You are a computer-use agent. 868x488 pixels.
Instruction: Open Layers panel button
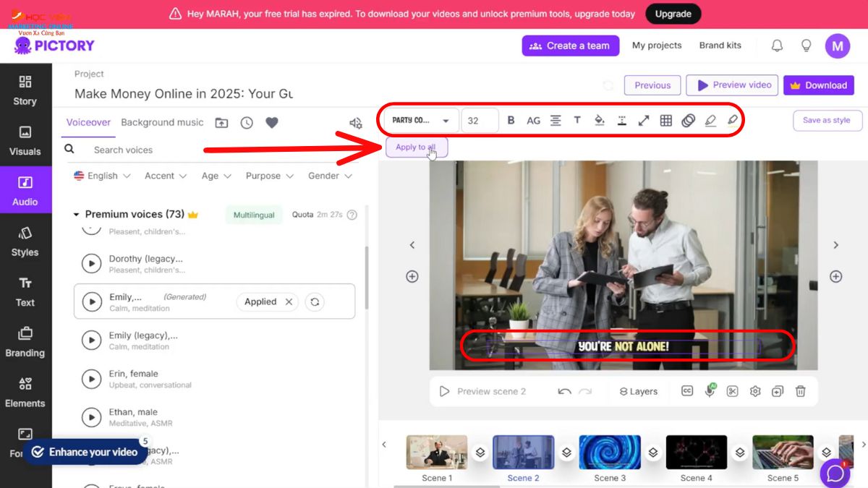[x=639, y=391]
